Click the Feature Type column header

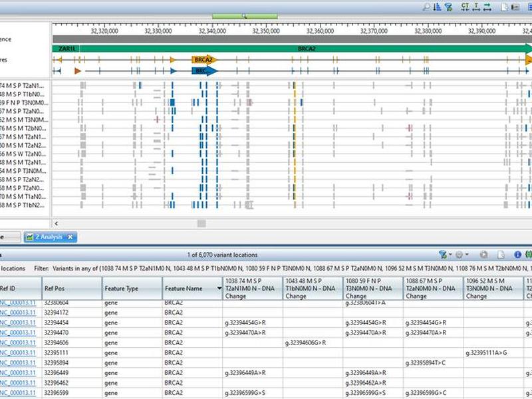click(x=132, y=289)
